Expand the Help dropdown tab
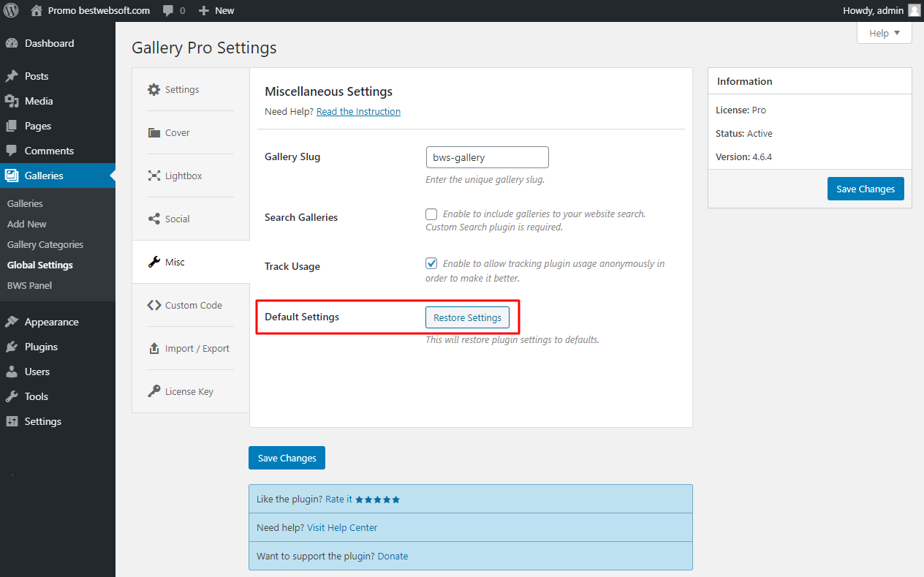Image resolution: width=924 pixels, height=577 pixels. (x=885, y=33)
